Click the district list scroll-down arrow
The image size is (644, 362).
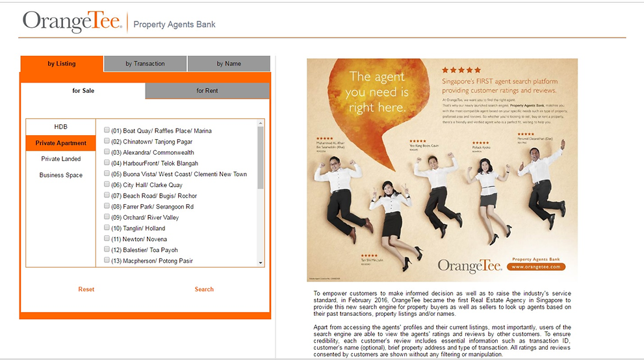click(x=261, y=263)
